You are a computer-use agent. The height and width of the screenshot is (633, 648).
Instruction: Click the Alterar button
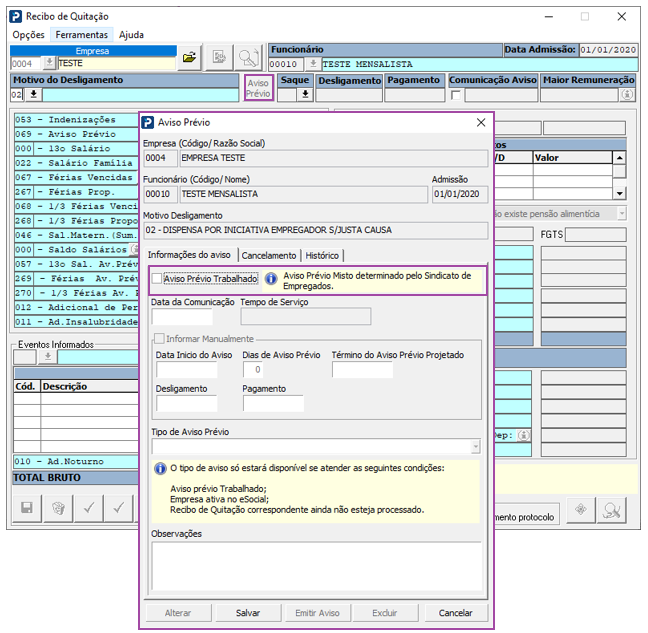point(178,613)
